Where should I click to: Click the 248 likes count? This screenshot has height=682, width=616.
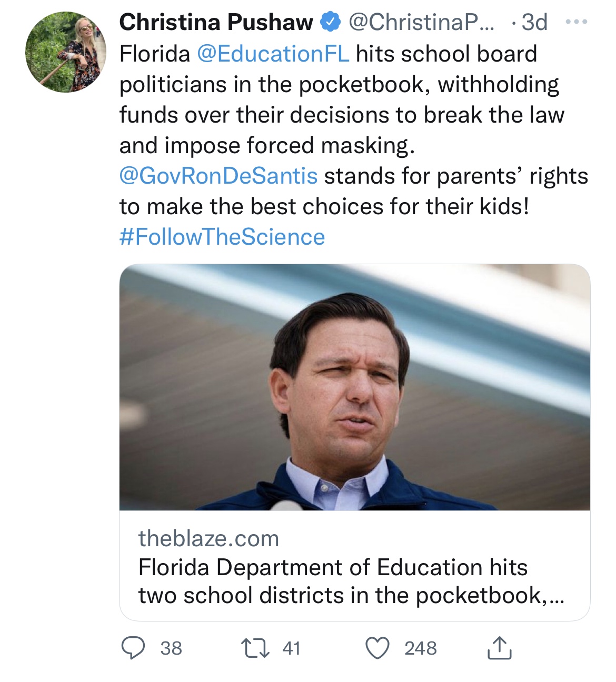point(420,648)
